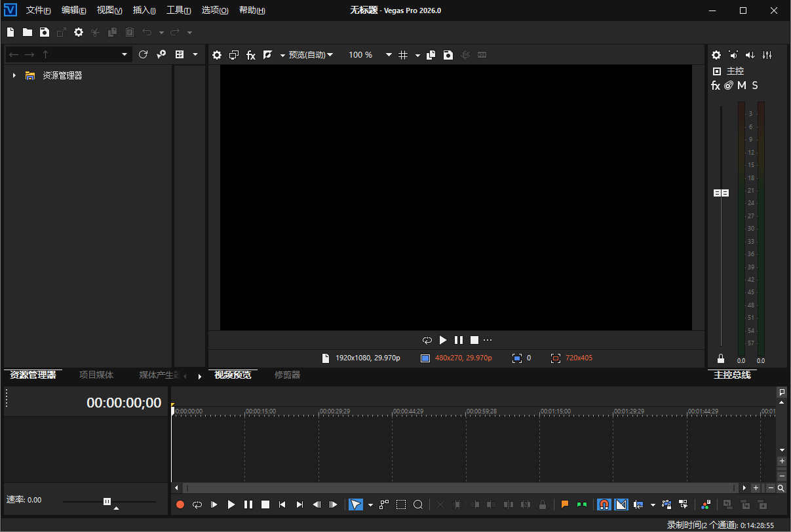
Task: Open video preview FX
Action: [251, 55]
